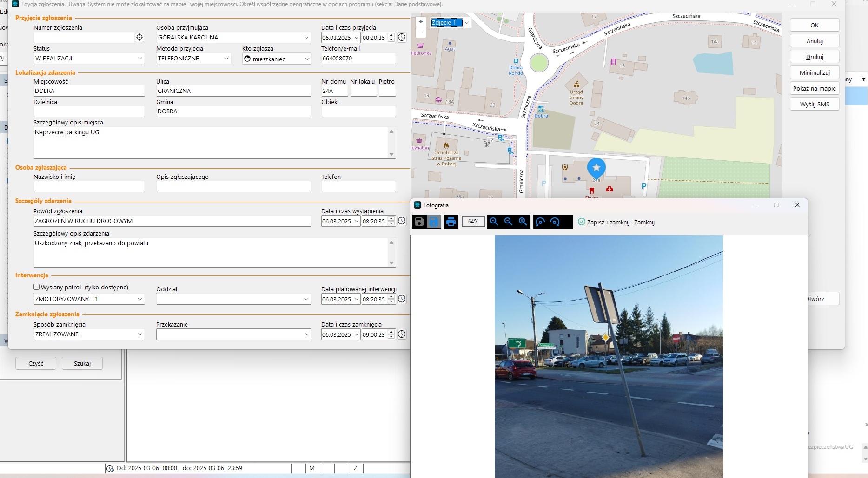
Task: Click the damaged sign photo in Fotografia window
Action: (609, 356)
